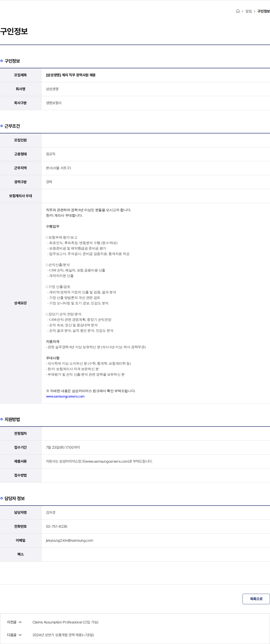Click the 접수기간 row label
The width and height of the screenshot is (270, 644).
[x=20, y=447]
